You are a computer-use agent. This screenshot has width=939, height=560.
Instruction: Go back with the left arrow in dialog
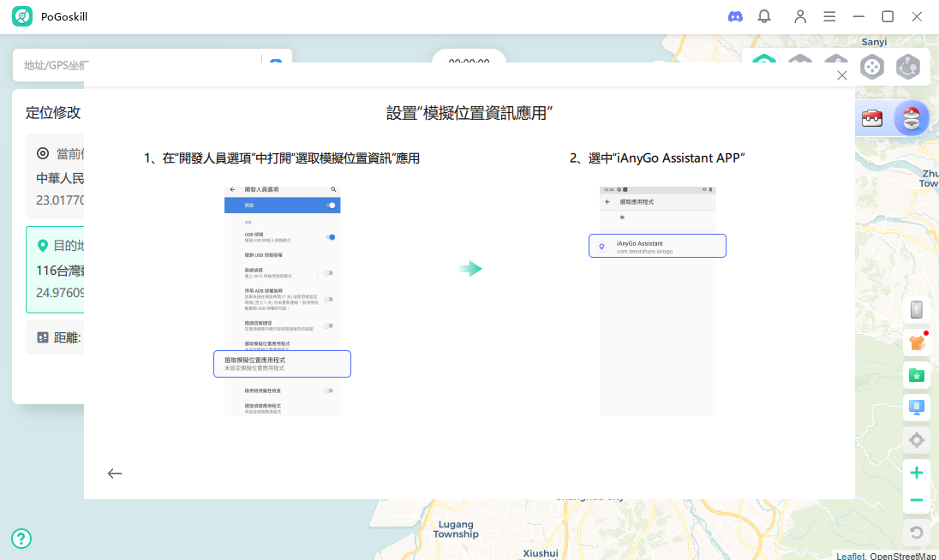[x=115, y=474]
